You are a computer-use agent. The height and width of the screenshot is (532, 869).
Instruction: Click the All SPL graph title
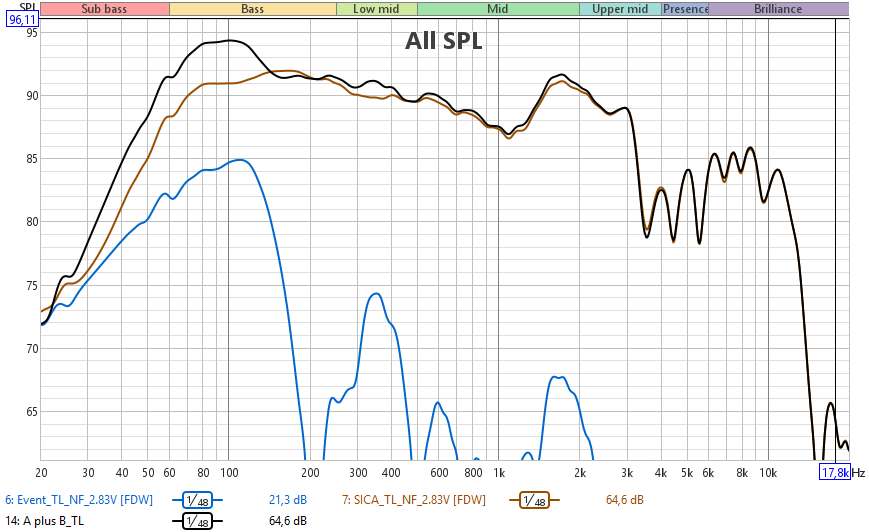point(443,41)
